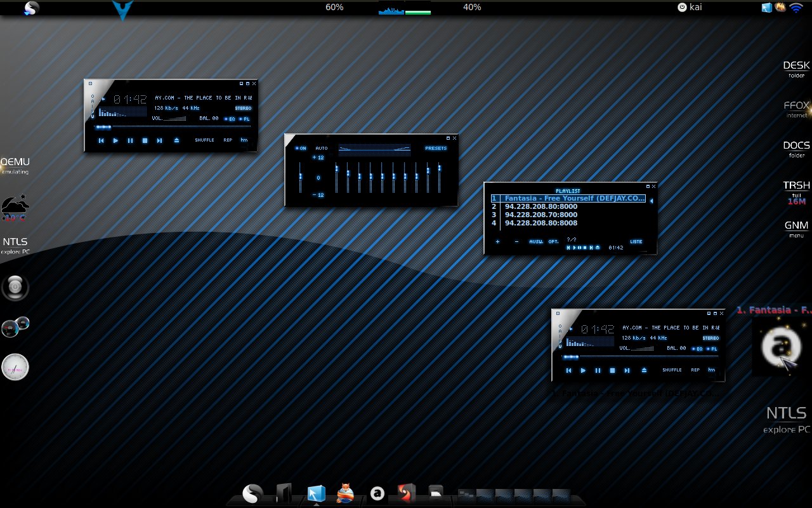Pause playback in the top-left player window
The image size is (812, 508).
coord(130,140)
